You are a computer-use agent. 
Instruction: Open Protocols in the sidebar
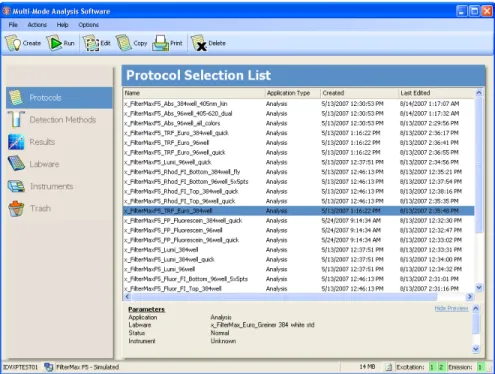[59, 98]
